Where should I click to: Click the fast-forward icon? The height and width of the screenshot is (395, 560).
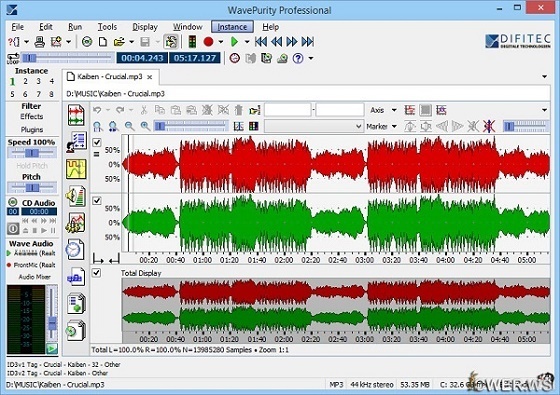292,42
